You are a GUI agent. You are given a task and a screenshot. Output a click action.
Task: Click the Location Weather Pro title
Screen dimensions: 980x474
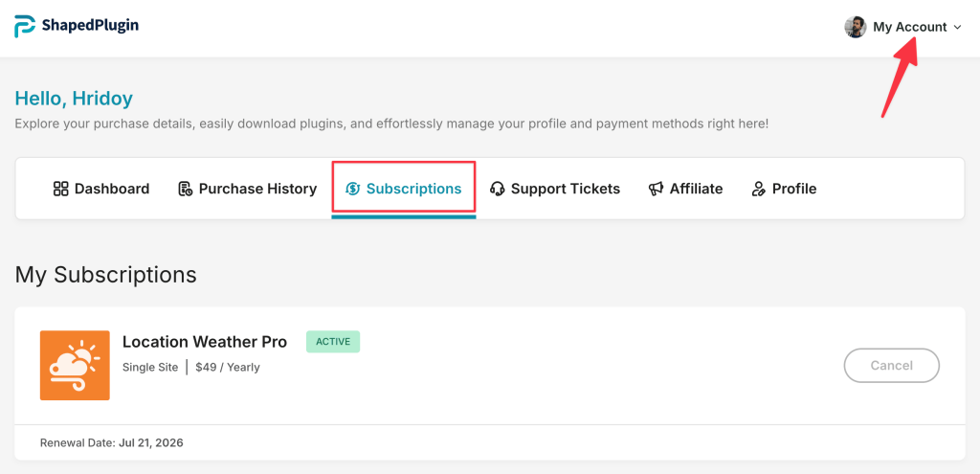point(205,342)
